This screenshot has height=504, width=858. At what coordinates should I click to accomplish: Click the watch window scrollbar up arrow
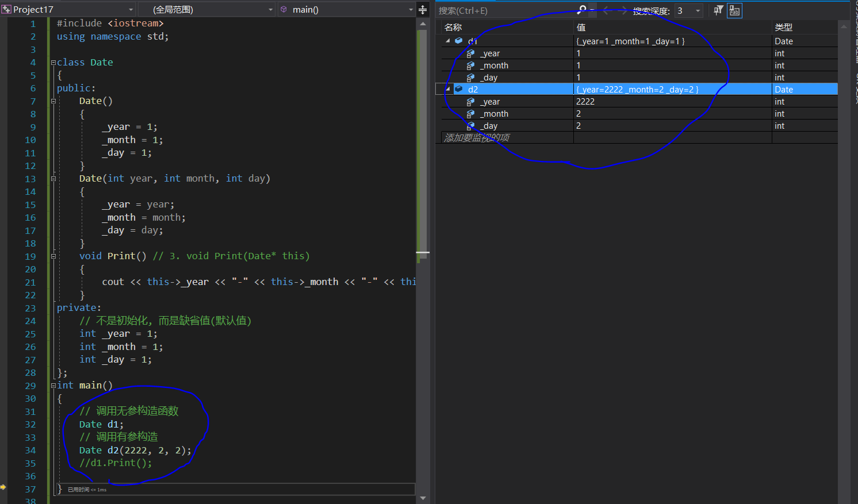[844, 26]
